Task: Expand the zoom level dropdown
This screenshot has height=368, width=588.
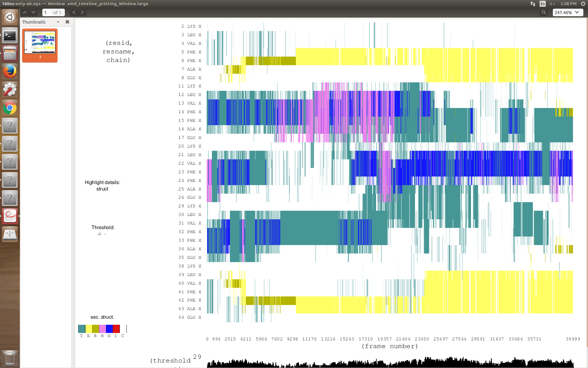Action: [577, 12]
